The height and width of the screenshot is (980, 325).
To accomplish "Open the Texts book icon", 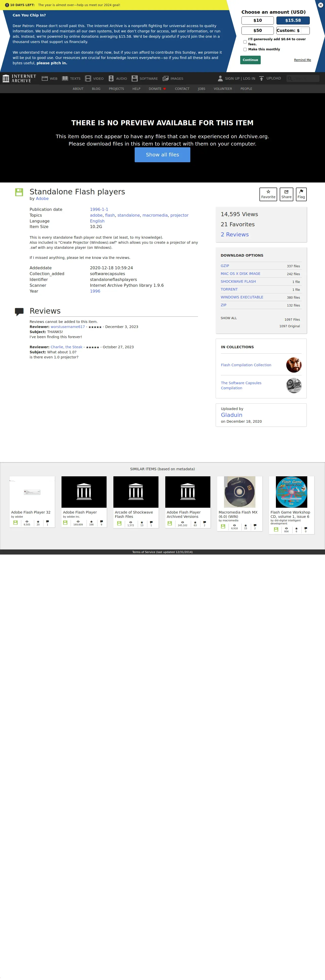I will (65, 78).
